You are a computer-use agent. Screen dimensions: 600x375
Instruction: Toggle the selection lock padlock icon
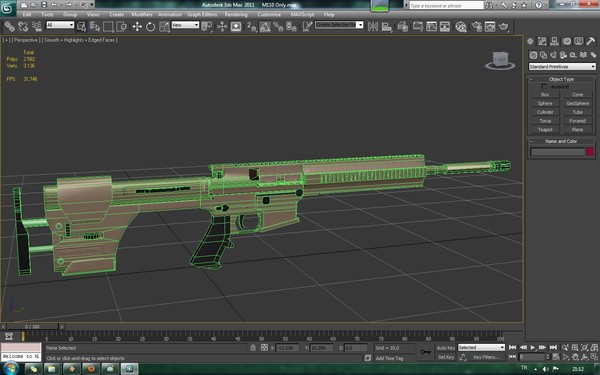pyautogui.click(x=253, y=347)
